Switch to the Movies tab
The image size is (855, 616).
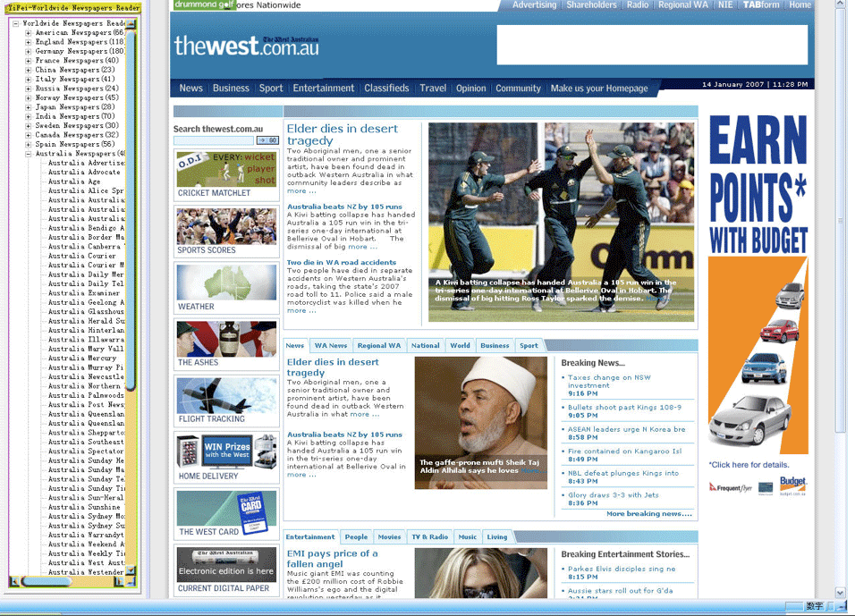point(389,537)
